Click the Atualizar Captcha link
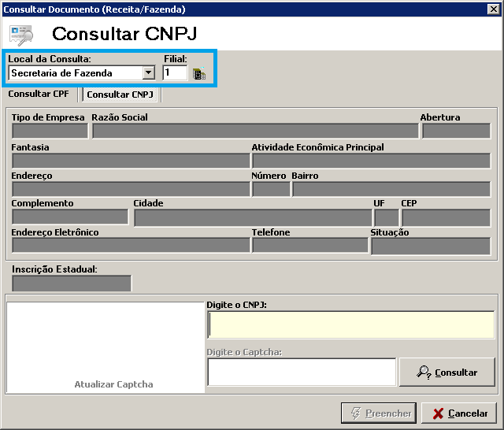This screenshot has height=430, width=504. [113, 384]
